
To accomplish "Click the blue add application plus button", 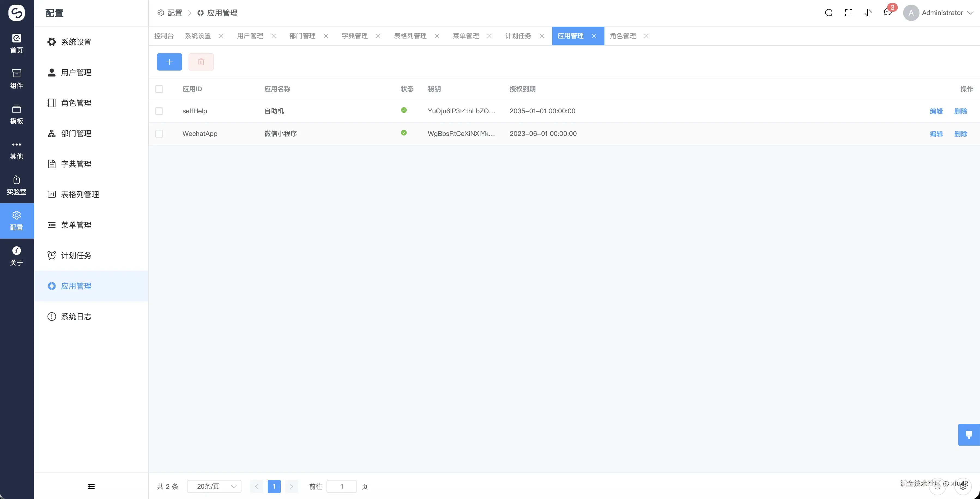I will click(169, 62).
